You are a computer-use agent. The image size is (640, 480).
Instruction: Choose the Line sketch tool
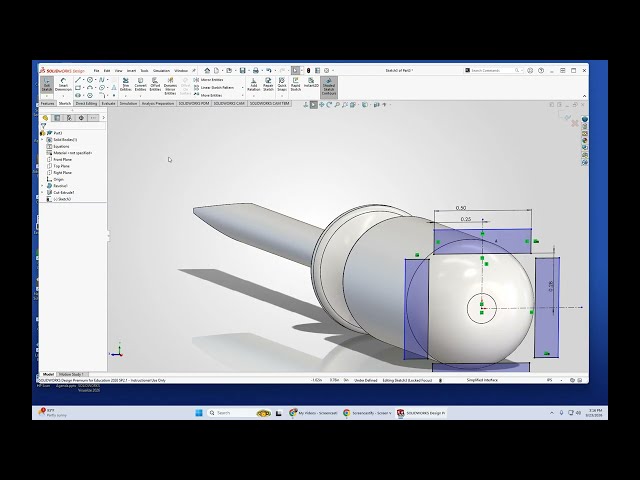tap(78, 80)
